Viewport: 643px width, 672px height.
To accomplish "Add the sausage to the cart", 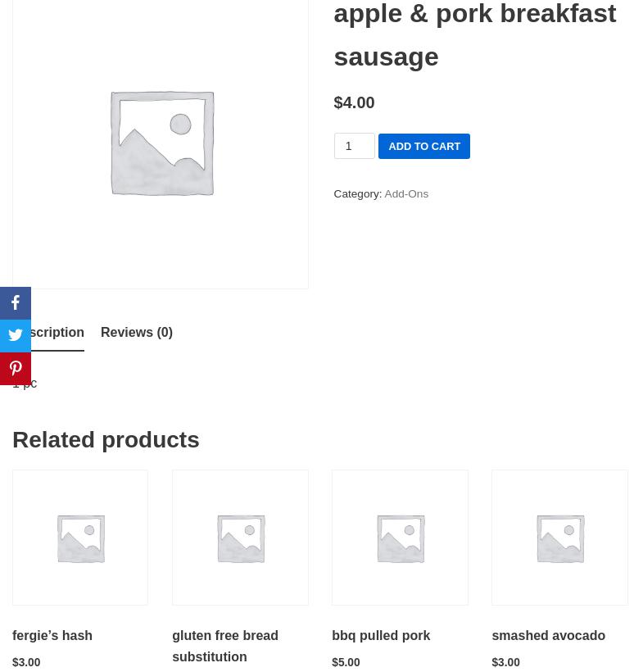I will 423,146.
